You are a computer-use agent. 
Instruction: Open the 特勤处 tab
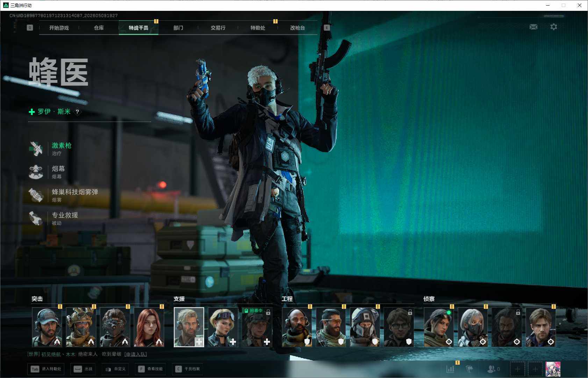258,28
